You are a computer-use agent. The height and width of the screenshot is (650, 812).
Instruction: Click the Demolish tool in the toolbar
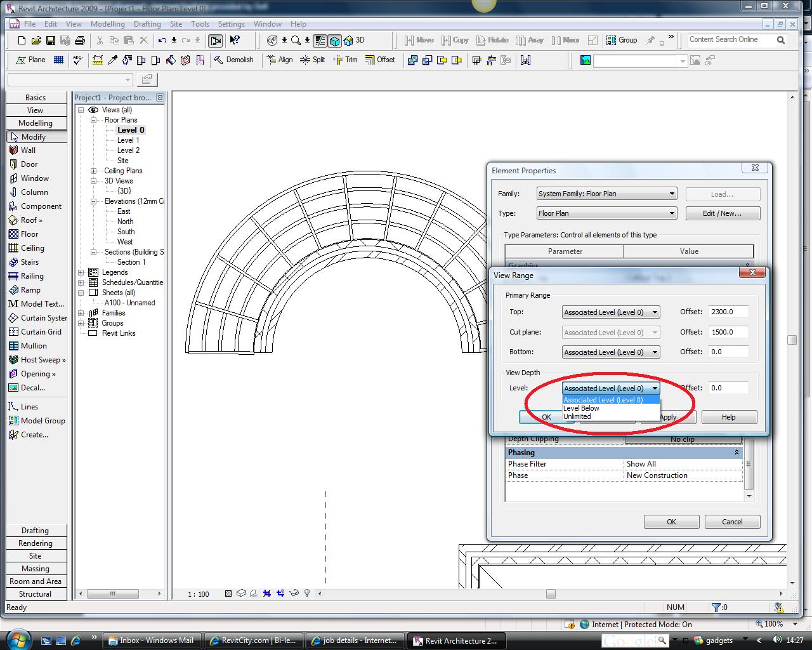tap(233, 60)
